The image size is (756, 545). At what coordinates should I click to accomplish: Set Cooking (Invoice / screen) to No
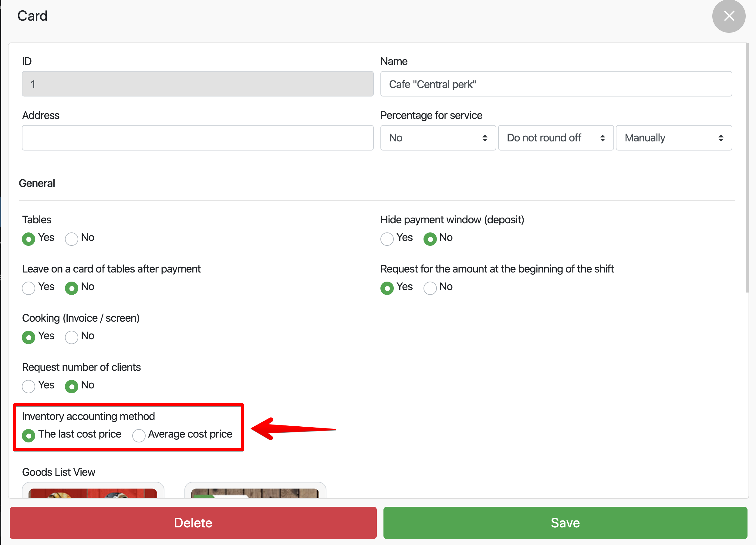click(71, 337)
